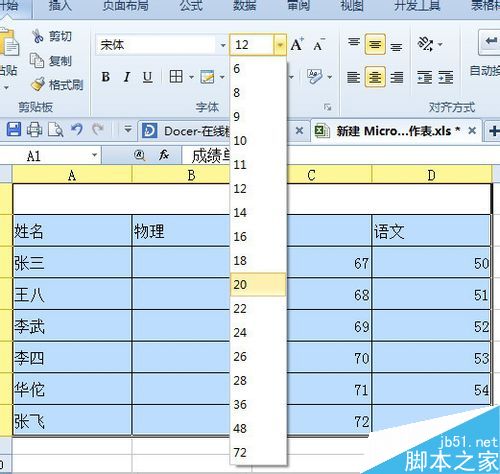The height and width of the screenshot is (474, 500).
Task: Choose font size 20 from the list
Action: point(258,285)
